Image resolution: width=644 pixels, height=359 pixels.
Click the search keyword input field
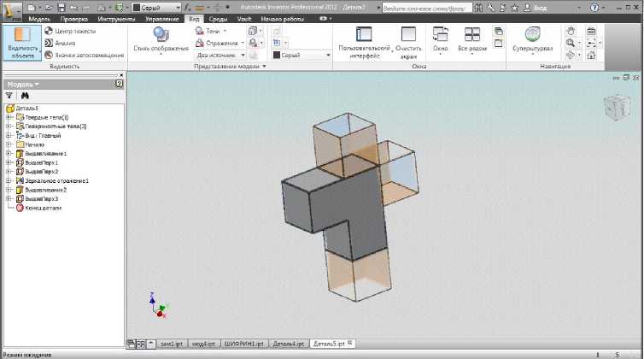click(427, 8)
